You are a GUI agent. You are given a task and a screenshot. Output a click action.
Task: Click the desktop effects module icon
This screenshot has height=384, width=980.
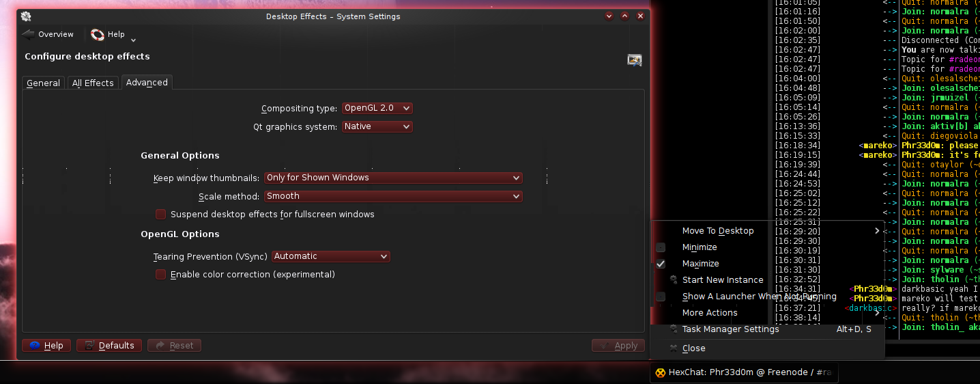point(635,60)
